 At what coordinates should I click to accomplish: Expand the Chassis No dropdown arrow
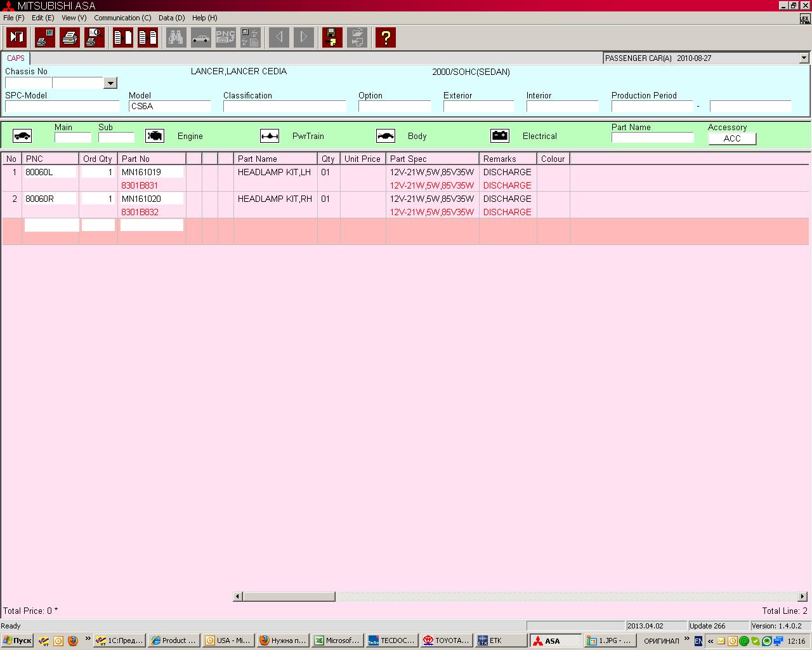pyautogui.click(x=110, y=83)
